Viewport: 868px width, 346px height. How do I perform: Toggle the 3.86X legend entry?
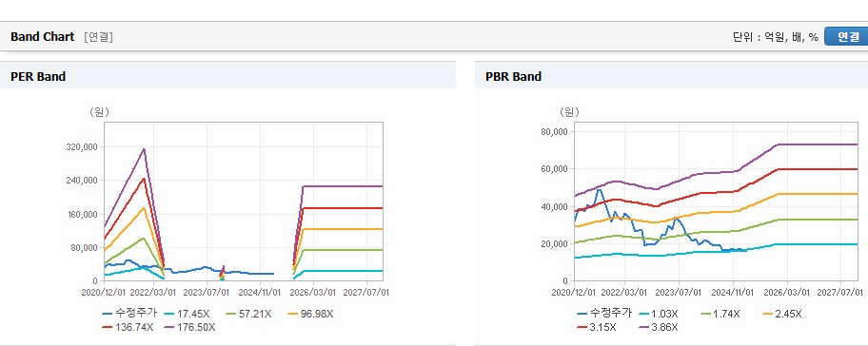pyautogui.click(x=659, y=327)
